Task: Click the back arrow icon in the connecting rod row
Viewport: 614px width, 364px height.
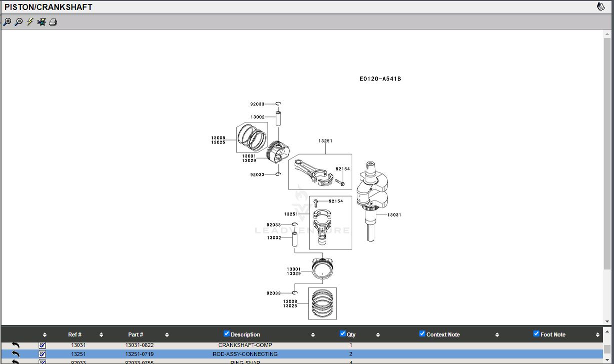Action: click(x=16, y=354)
